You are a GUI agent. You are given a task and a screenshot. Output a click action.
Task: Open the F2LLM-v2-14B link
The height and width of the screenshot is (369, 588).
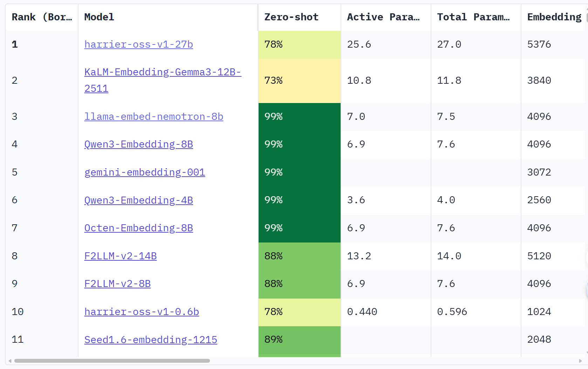[x=121, y=256]
